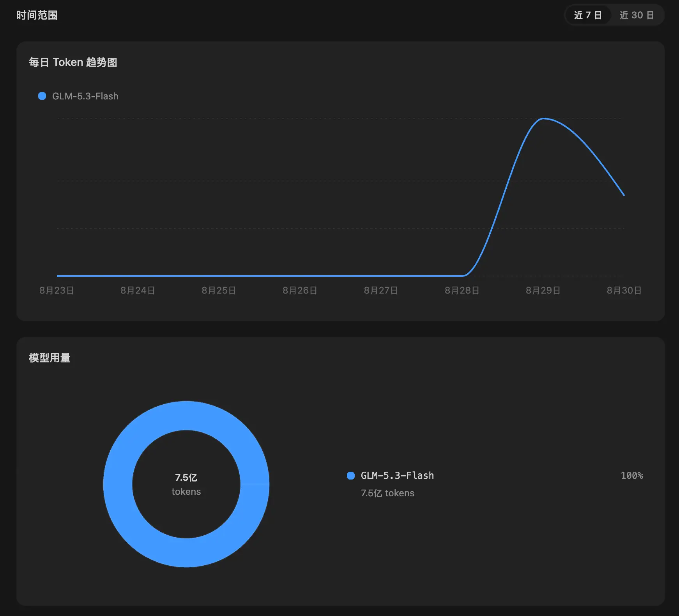Click the blue legend dot beside GLM-5.3-Flash in the trend chart
Screen dimensions: 679x616
(x=42, y=96)
